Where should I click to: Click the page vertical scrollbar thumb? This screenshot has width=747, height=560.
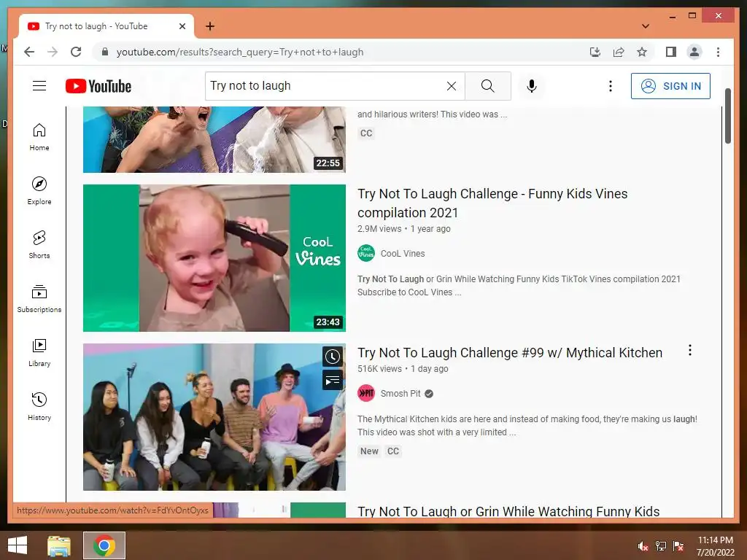[x=728, y=116]
